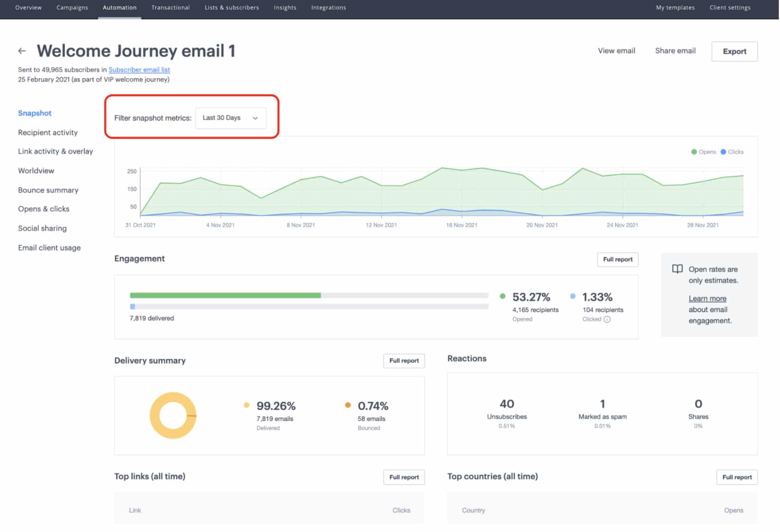
Task: Open Full report for Engagement
Action: click(x=617, y=260)
